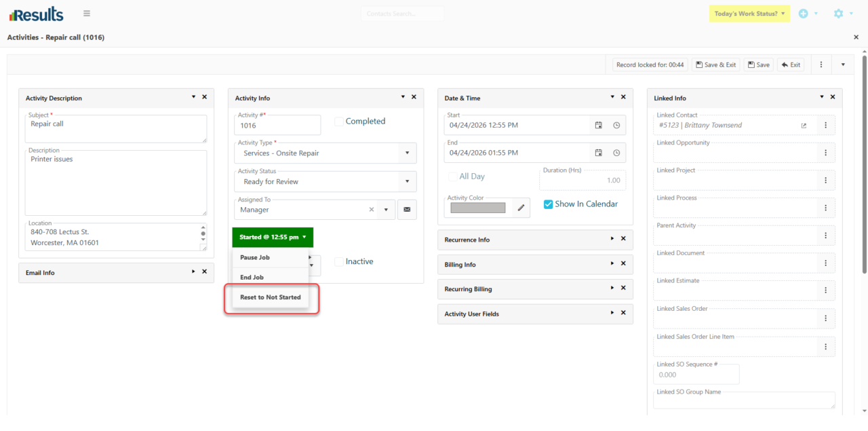Expand the Recurrence Info panel
Viewport: 868px width, 431px height.
click(x=612, y=239)
